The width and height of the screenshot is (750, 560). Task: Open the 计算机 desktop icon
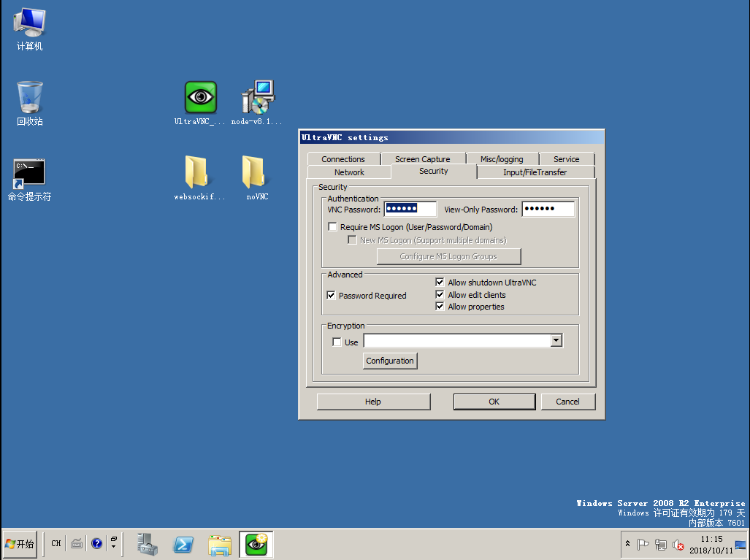click(x=29, y=28)
